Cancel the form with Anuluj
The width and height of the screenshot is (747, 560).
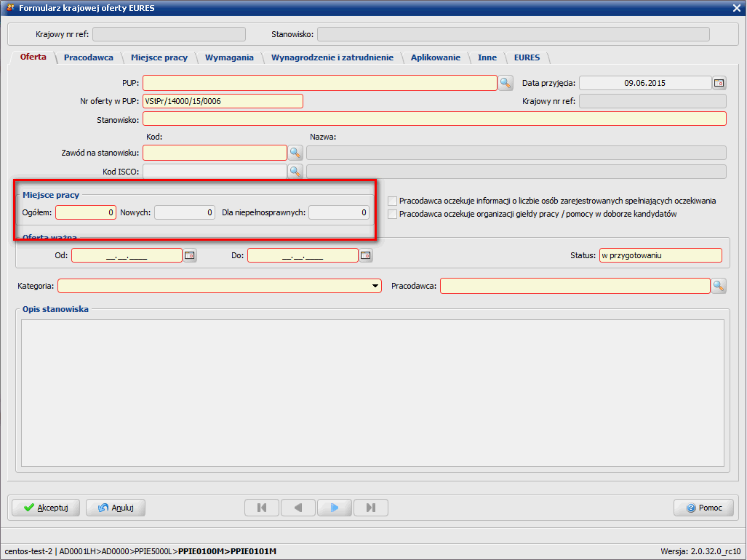116,508
